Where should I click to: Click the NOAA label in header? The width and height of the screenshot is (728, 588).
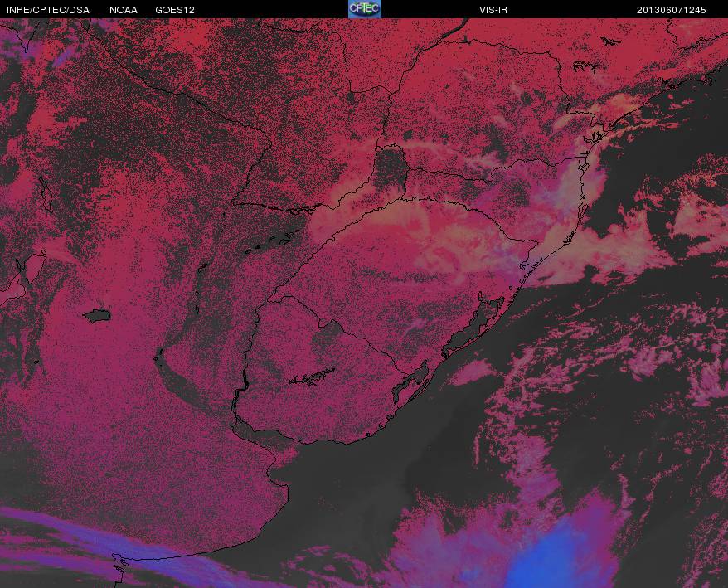(124, 10)
